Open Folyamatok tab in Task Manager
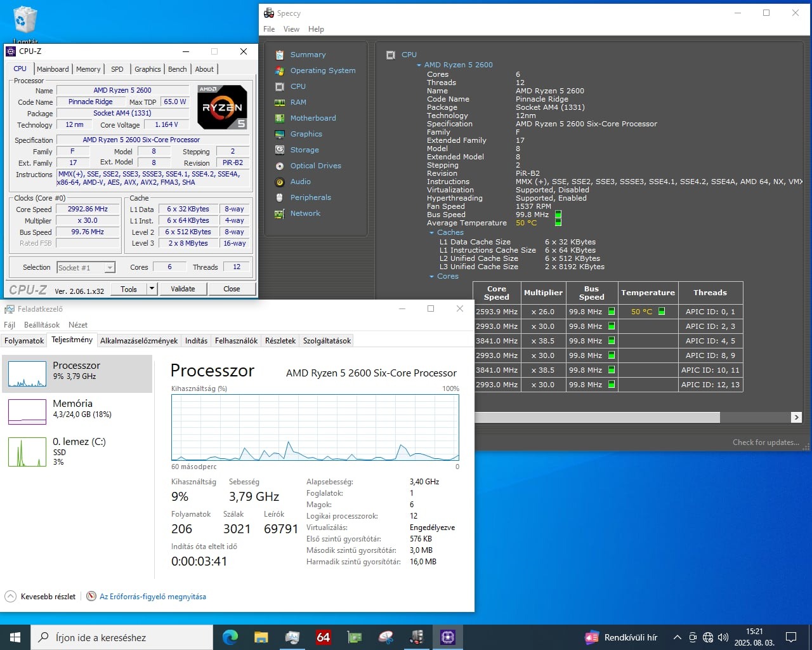Viewport: 812px width, 650px height. click(24, 341)
